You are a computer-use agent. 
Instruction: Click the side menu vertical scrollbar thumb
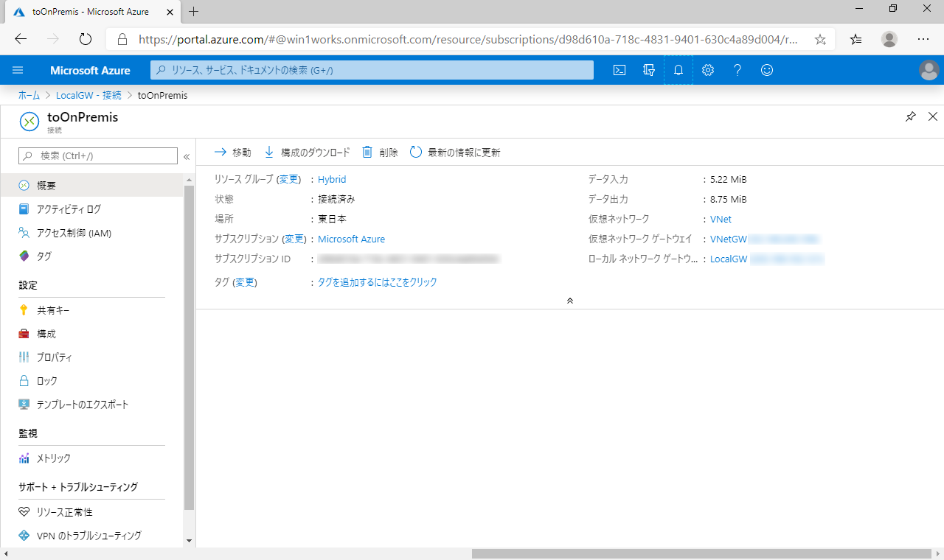click(x=189, y=348)
